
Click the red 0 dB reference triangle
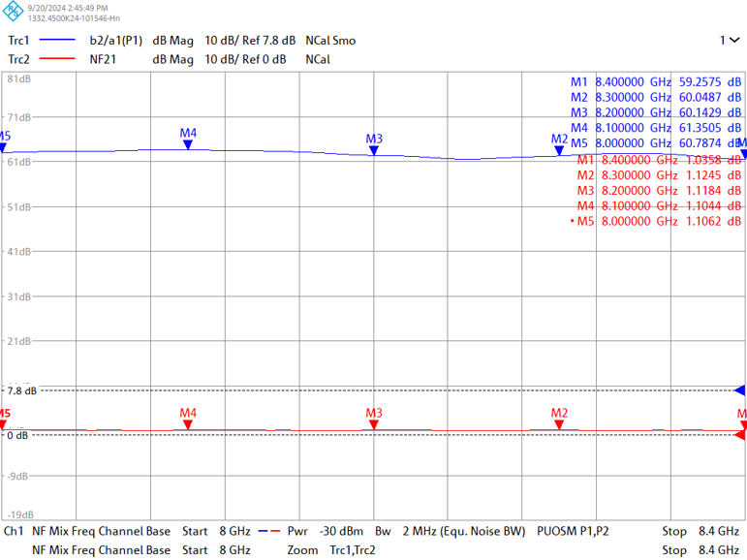click(740, 435)
